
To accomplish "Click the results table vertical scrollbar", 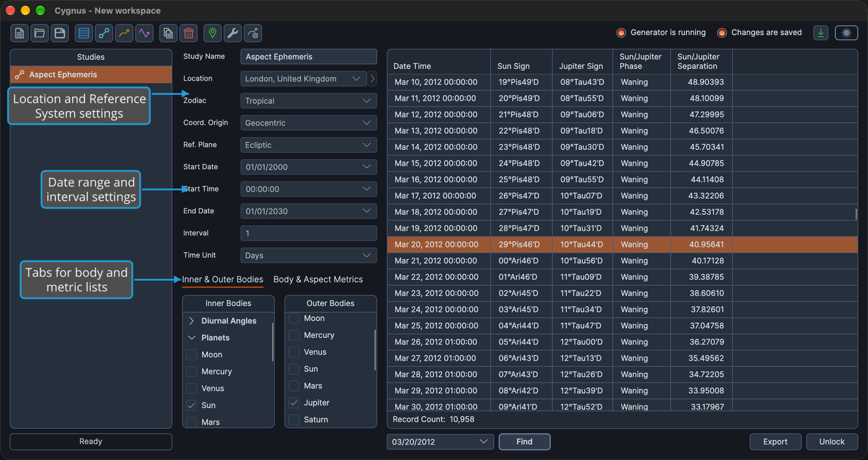I will pos(856,214).
